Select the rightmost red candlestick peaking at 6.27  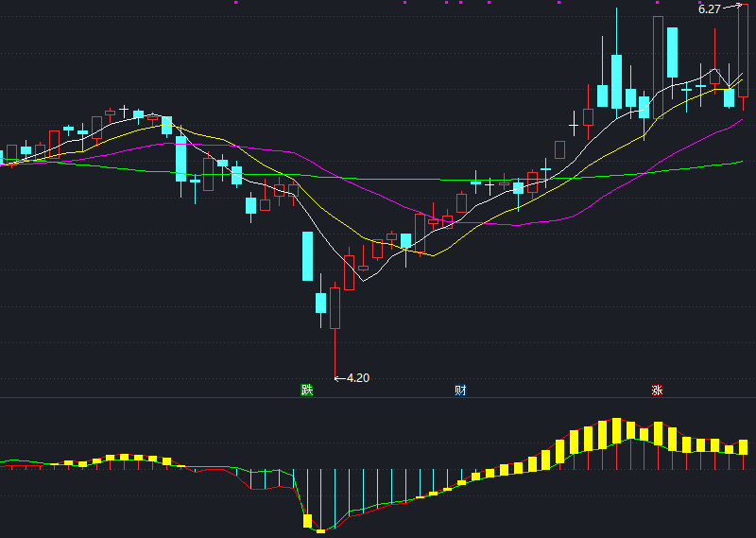[x=743, y=57]
